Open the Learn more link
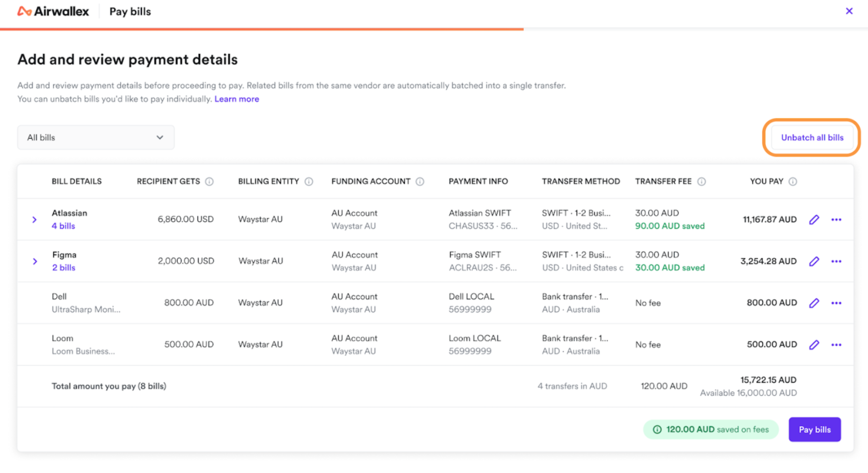 pos(236,99)
